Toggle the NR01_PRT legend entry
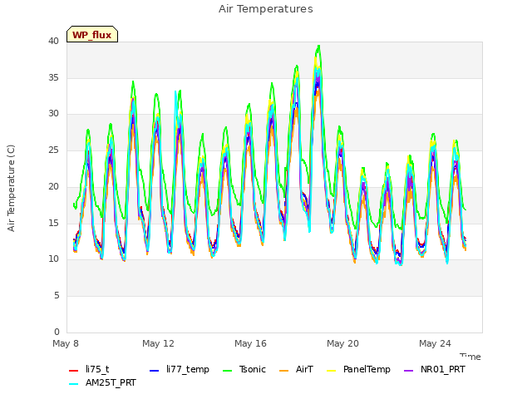This screenshot has width=532, height=399. 434,369
